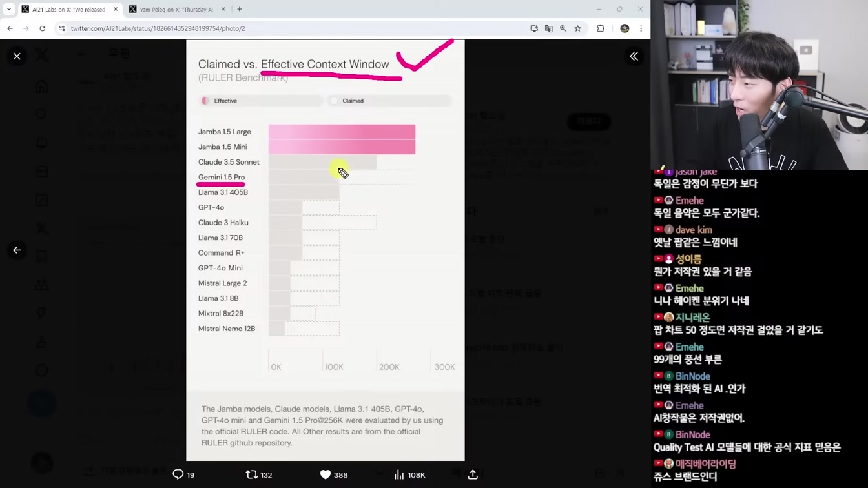Go back with the browser back arrow

tap(10, 28)
